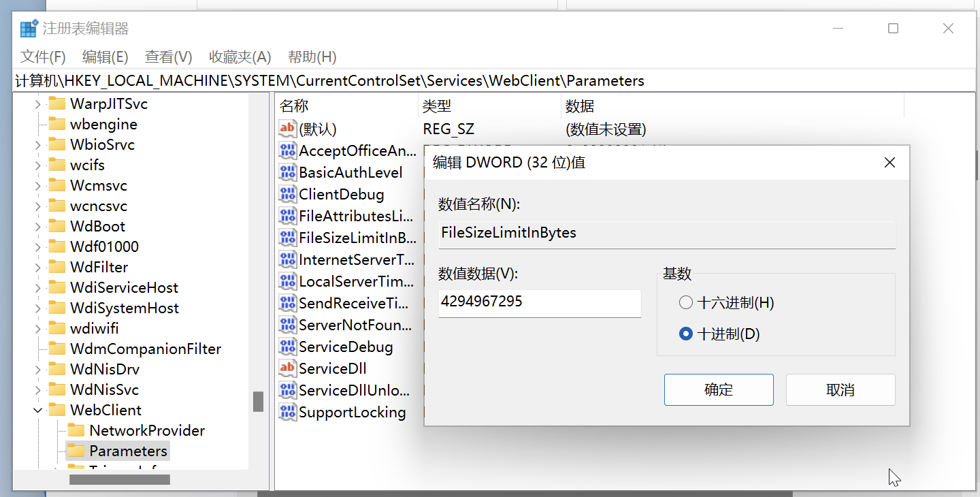The width and height of the screenshot is (980, 497).
Task: Select the 十六进制 hexadecimal radio button
Action: (686, 303)
